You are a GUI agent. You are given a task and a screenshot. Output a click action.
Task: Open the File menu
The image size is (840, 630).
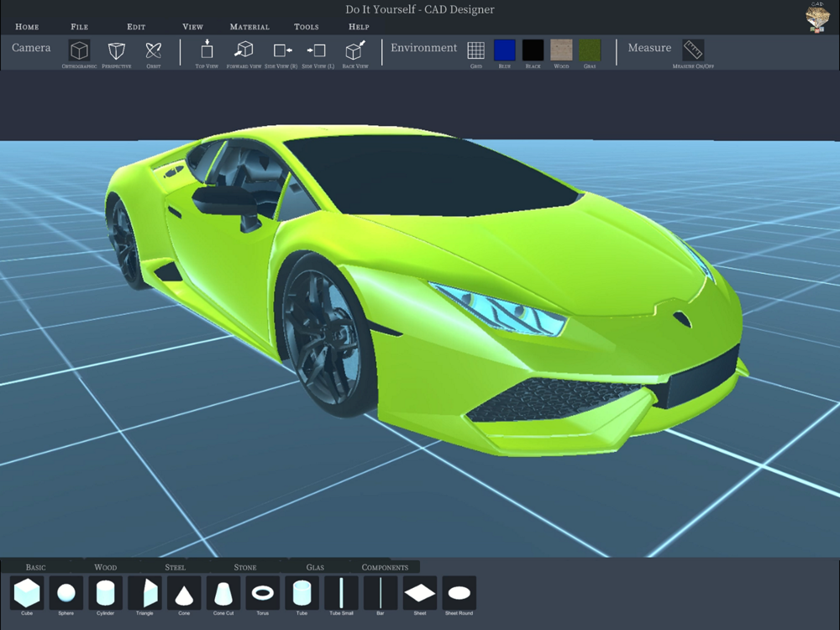click(x=80, y=27)
